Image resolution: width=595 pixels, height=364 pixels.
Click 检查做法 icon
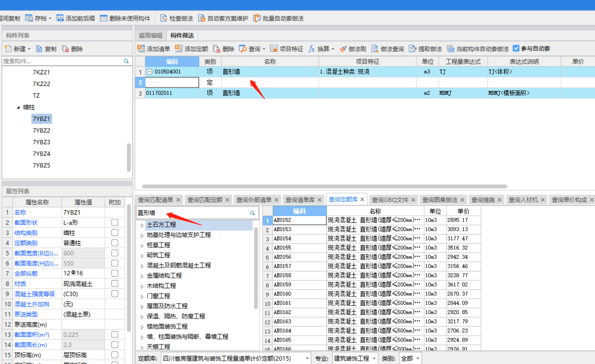point(163,18)
